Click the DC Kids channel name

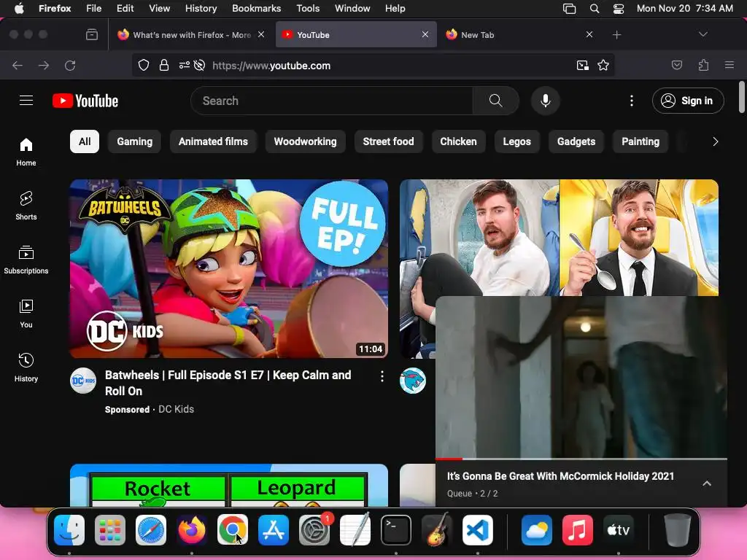tap(176, 409)
